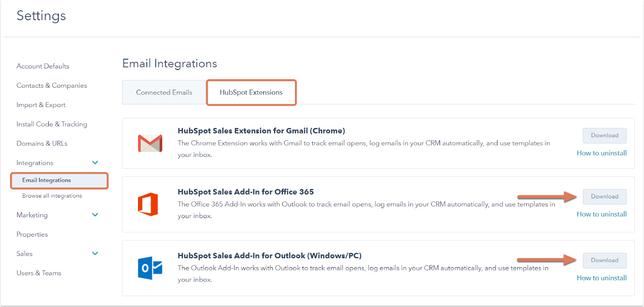Open Account Defaults settings

click(43, 66)
